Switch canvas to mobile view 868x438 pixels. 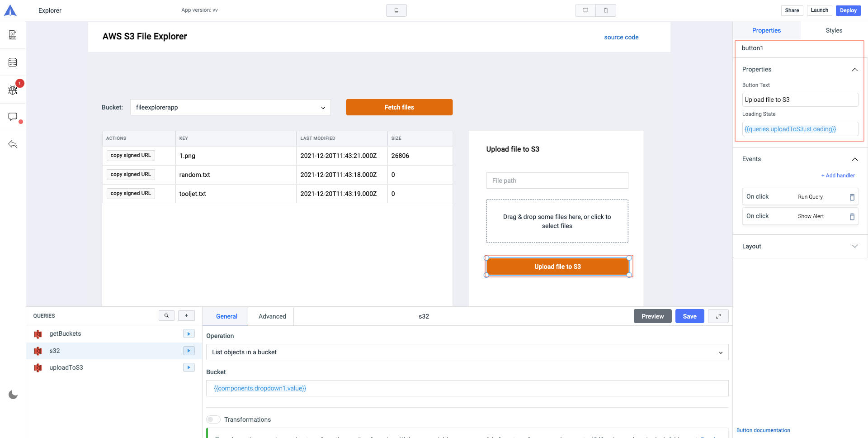tap(606, 10)
